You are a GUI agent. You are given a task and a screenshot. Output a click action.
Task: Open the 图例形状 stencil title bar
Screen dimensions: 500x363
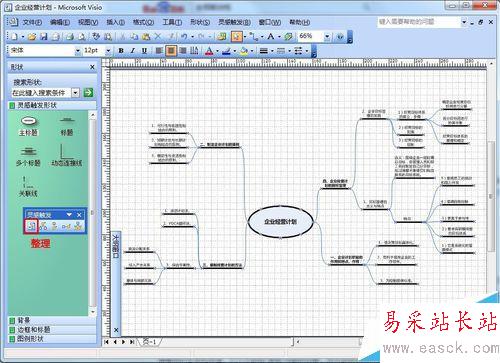52,339
